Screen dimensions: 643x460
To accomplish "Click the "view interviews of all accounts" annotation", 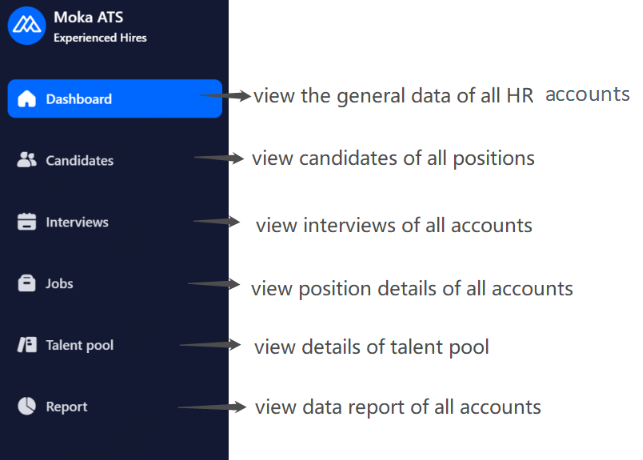I will click(394, 225).
